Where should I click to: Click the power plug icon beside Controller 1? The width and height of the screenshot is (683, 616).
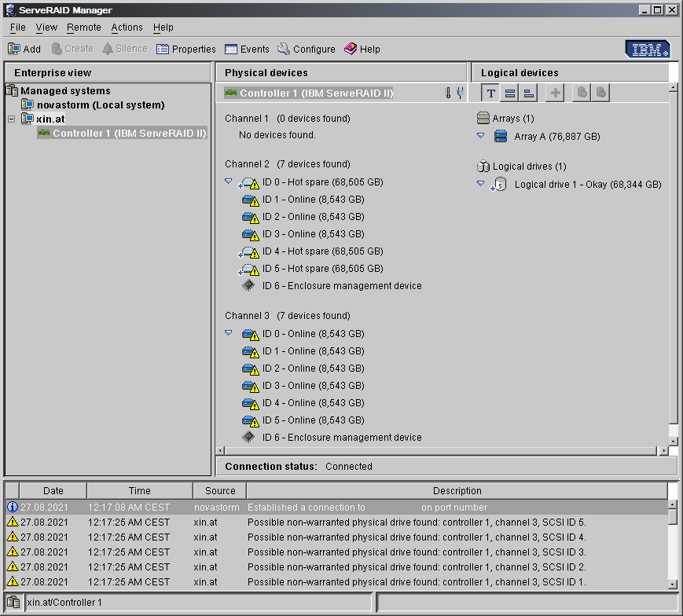(x=460, y=93)
